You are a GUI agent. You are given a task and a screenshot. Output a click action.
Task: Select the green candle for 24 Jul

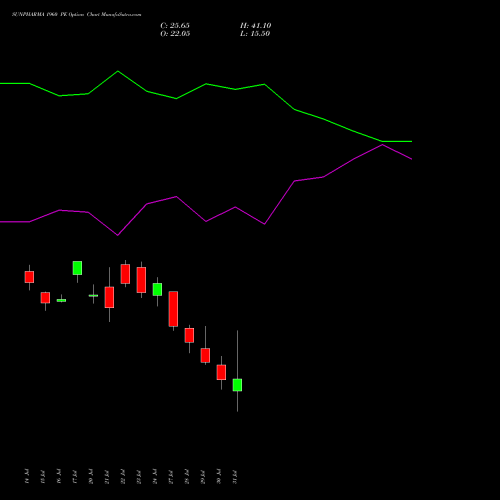pos(157,289)
